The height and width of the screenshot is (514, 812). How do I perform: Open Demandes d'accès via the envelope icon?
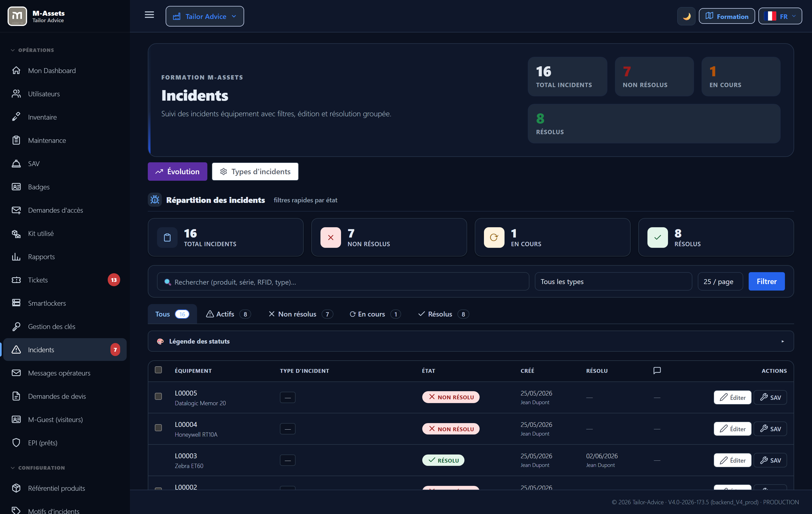[16, 210]
